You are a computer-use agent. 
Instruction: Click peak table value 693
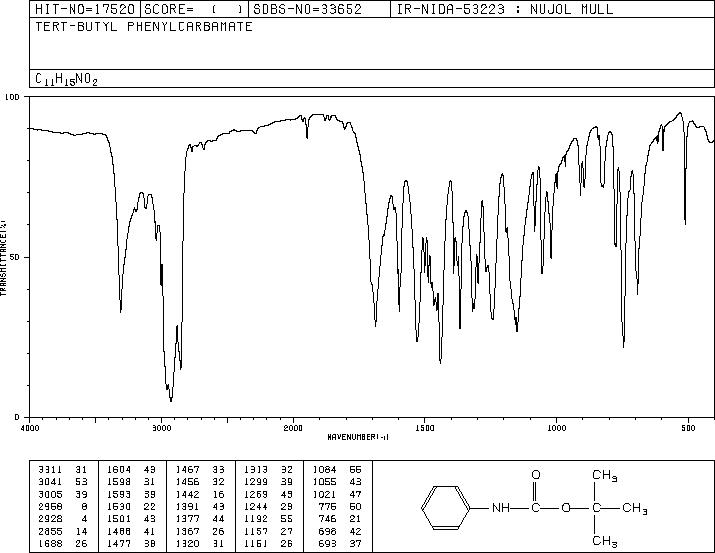click(327, 543)
